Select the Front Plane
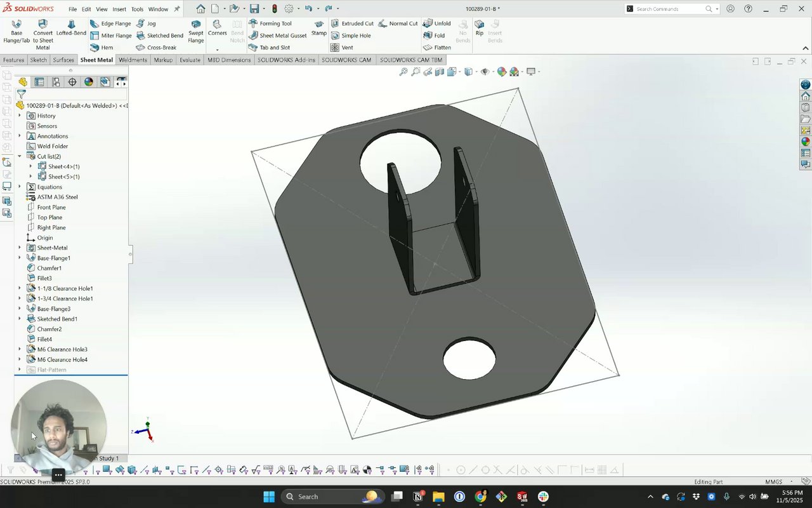The width and height of the screenshot is (812, 508). pos(46,207)
